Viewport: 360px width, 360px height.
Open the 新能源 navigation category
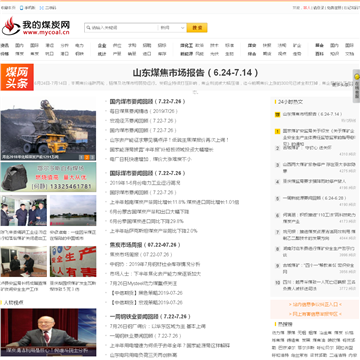186,54
